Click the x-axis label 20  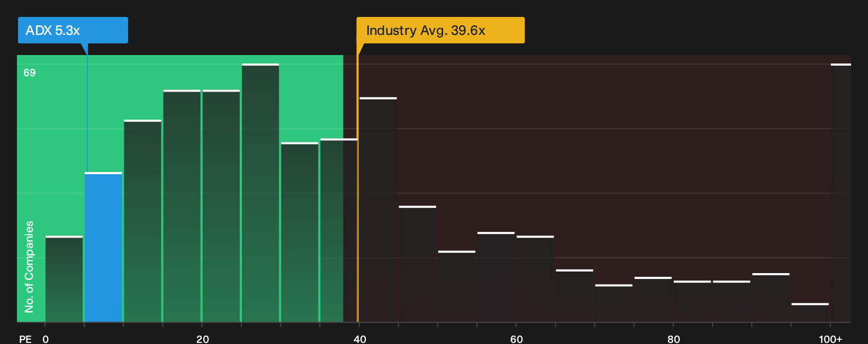[202, 339]
